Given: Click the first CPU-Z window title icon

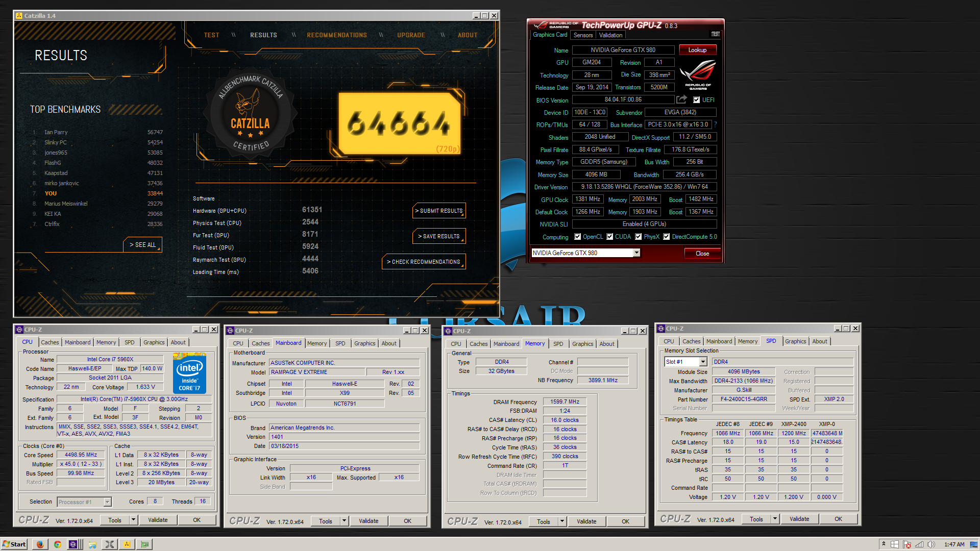Looking at the screenshot, I should 19,330.
